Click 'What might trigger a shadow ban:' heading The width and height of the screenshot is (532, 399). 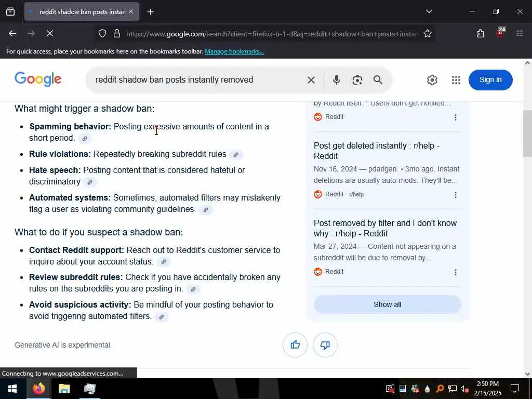(x=85, y=109)
